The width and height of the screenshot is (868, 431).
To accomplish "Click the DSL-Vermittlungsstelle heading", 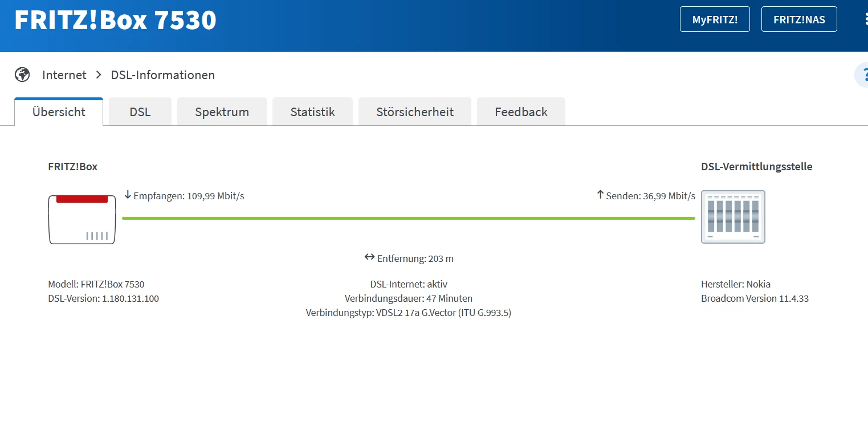I will pyautogui.click(x=757, y=167).
